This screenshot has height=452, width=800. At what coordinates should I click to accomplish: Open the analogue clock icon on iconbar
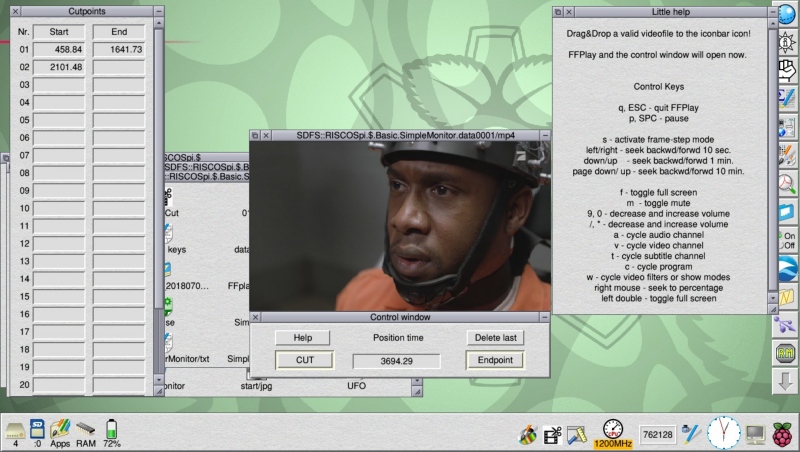pyautogui.click(x=723, y=433)
